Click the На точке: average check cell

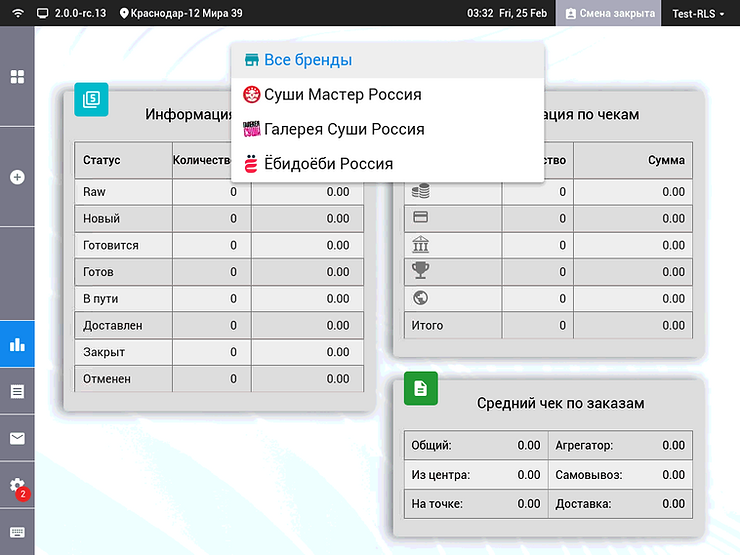[476, 504]
